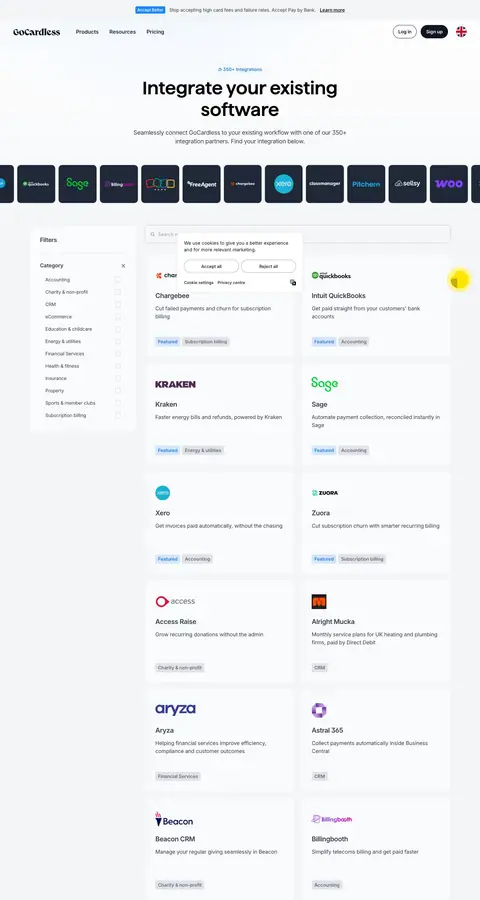Tick the Sports & member clubs checkbox
The image size is (480, 900).
(x=118, y=403)
